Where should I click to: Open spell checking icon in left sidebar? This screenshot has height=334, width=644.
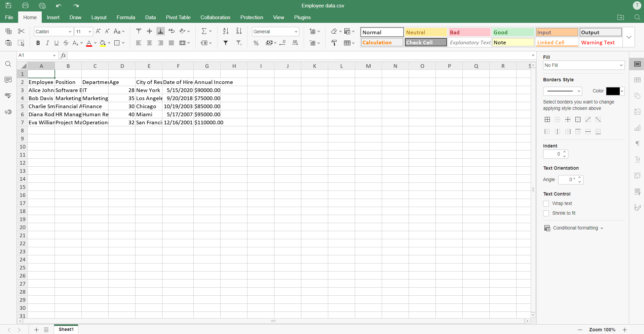(x=8, y=96)
